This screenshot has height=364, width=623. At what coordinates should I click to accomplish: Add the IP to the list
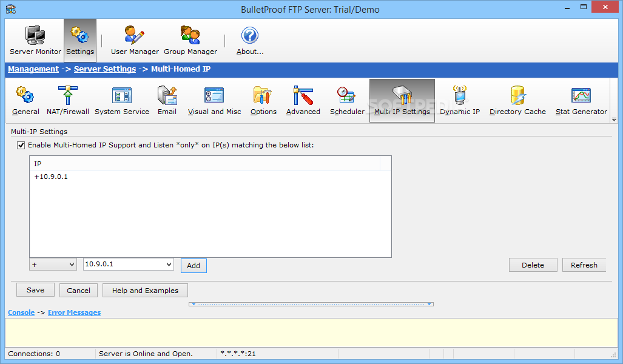pyautogui.click(x=194, y=266)
